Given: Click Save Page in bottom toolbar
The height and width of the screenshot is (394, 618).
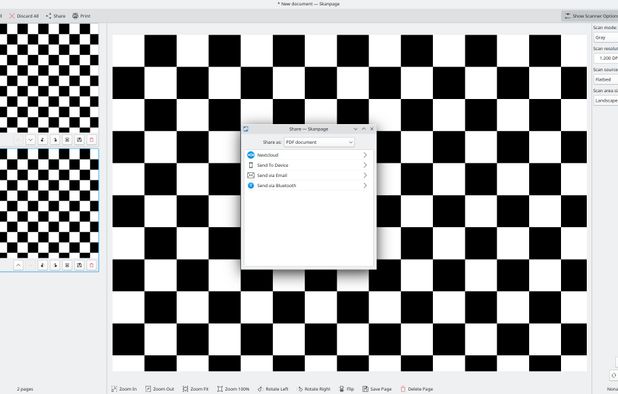Looking at the screenshot, I should coord(377,389).
